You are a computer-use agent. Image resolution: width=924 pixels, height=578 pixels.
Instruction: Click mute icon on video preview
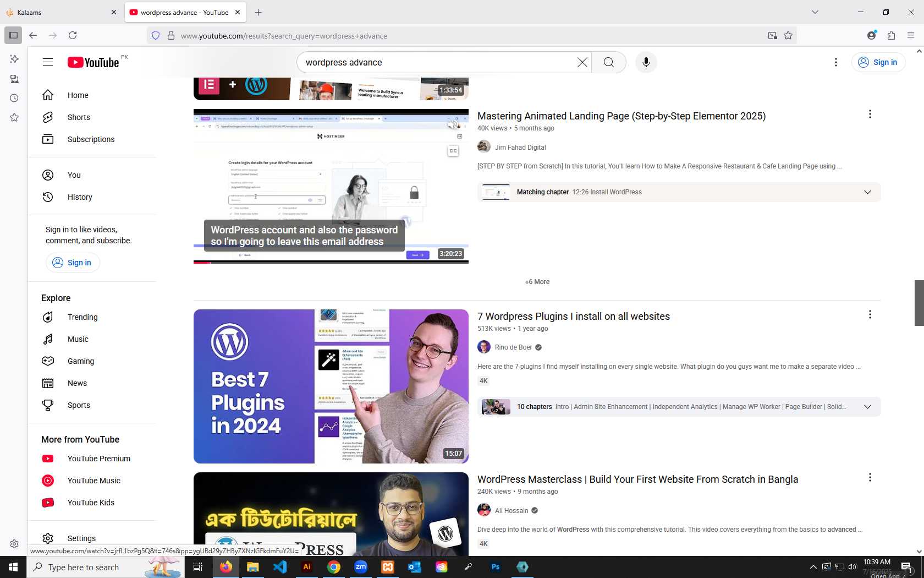pos(453,124)
